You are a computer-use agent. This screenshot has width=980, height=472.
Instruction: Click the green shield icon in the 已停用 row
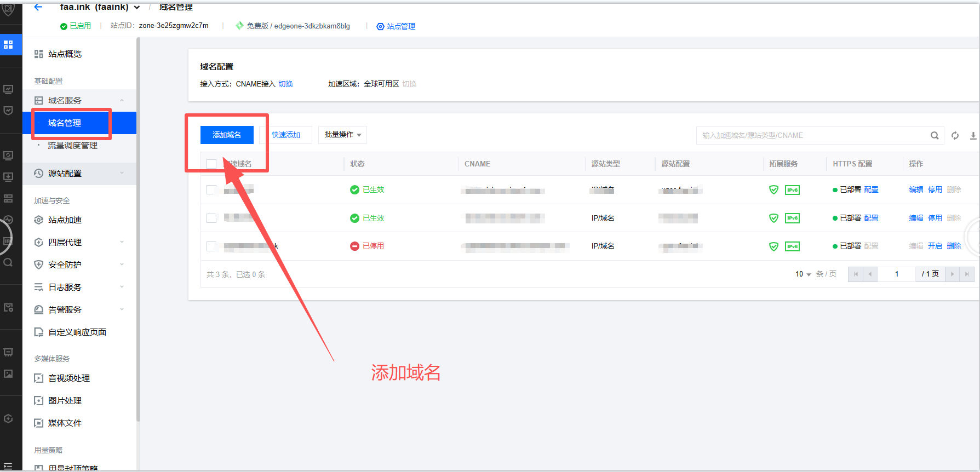773,246
